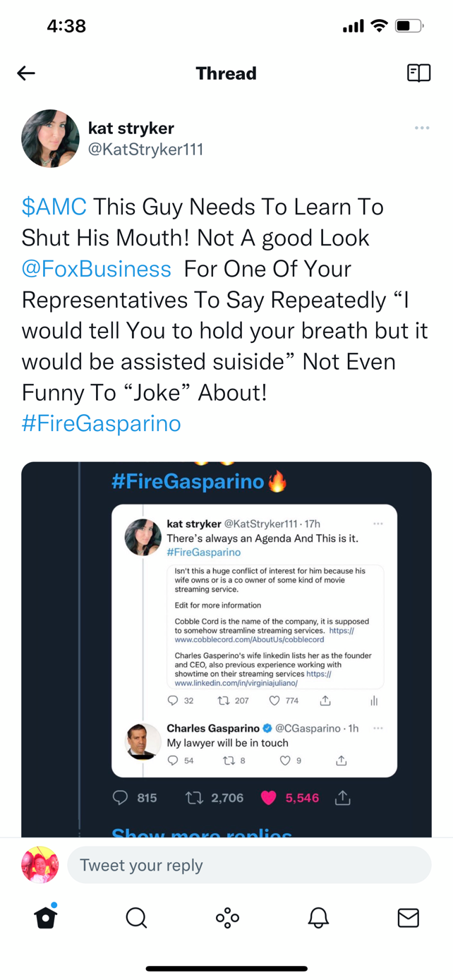Tap the retweet icon showing 2,706
Image resolution: width=453 pixels, height=980 pixels.
[194, 798]
